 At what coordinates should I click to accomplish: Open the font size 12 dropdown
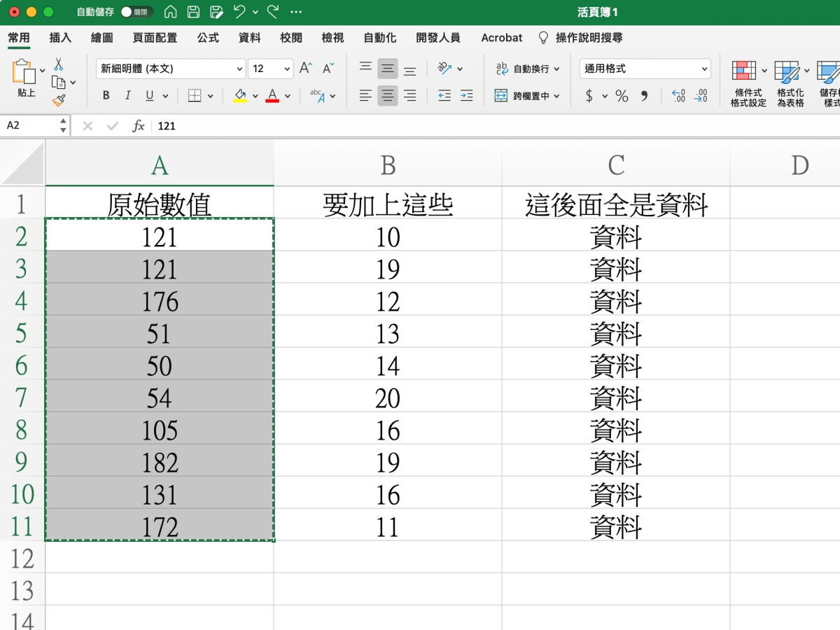[x=287, y=69]
